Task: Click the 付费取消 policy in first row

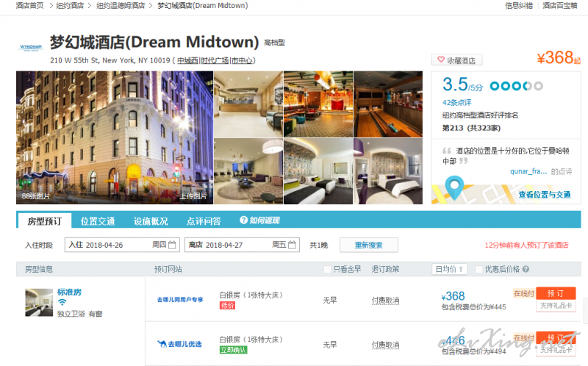Action: coord(385,301)
